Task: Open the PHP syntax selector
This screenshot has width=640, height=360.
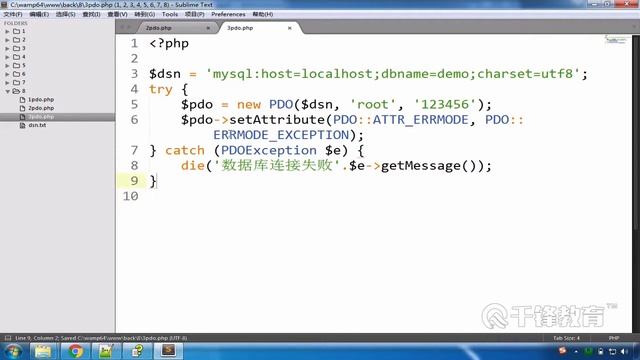Action: 613,338
